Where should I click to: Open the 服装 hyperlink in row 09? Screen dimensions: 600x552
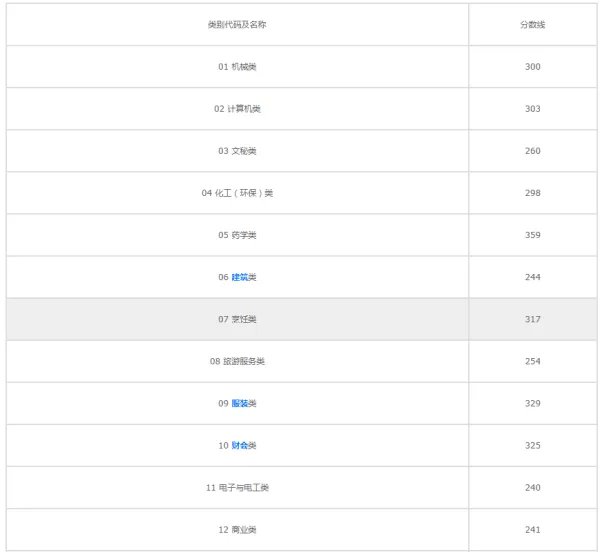240,403
